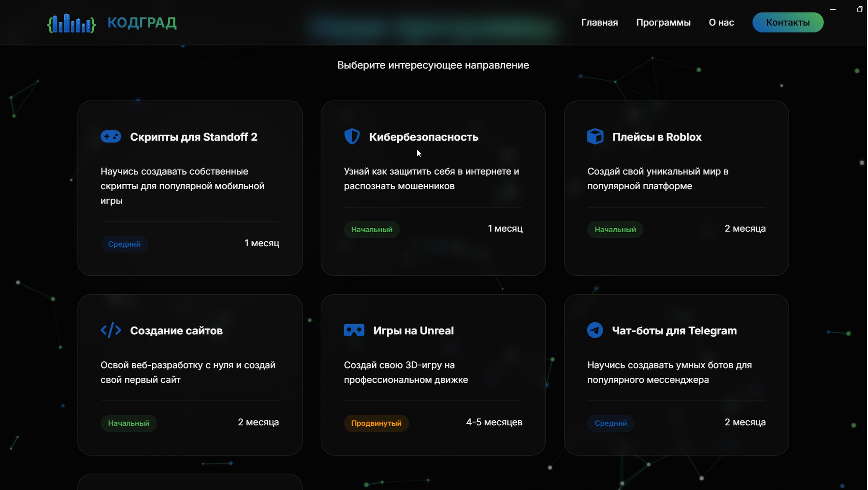
Task: Click the 2 месяца duration on Roblox card
Action: pos(745,228)
